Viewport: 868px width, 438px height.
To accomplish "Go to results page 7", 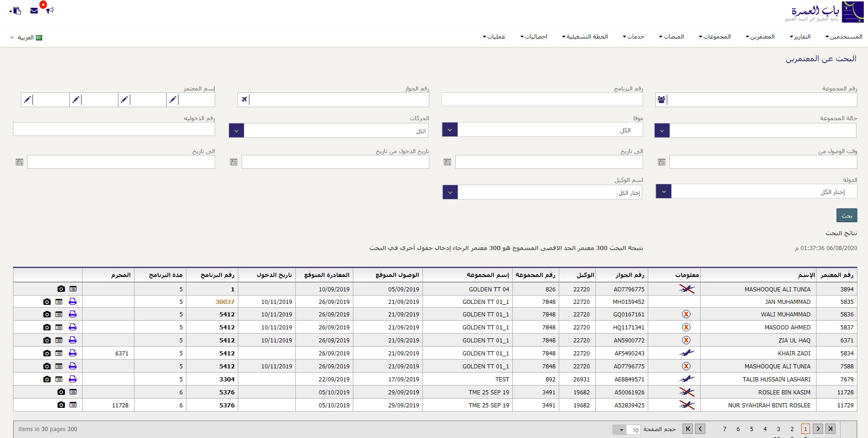I will point(725,429).
